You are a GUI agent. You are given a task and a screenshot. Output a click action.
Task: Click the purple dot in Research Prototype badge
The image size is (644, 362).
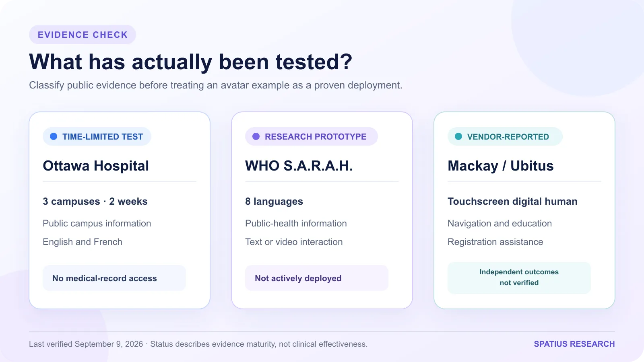tap(256, 136)
